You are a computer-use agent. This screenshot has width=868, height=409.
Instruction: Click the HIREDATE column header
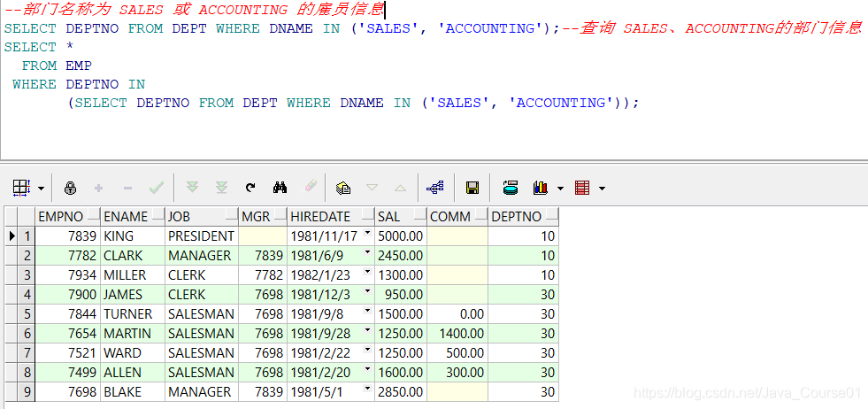point(331,217)
